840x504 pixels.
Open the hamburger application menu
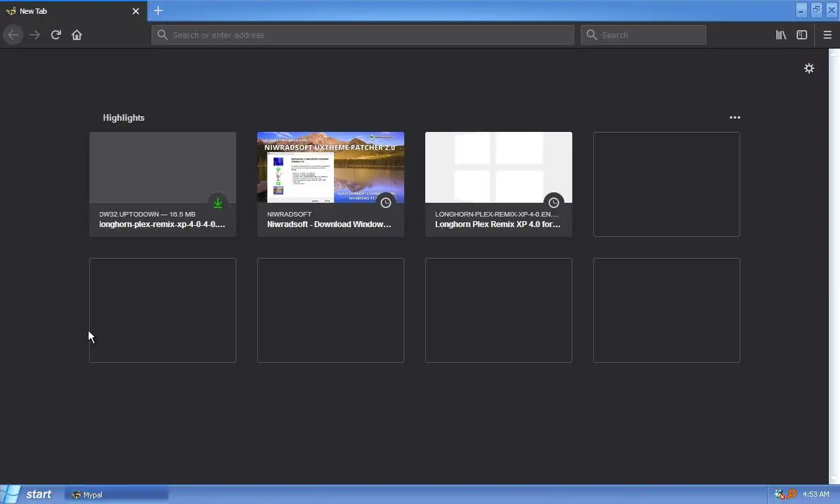click(828, 35)
